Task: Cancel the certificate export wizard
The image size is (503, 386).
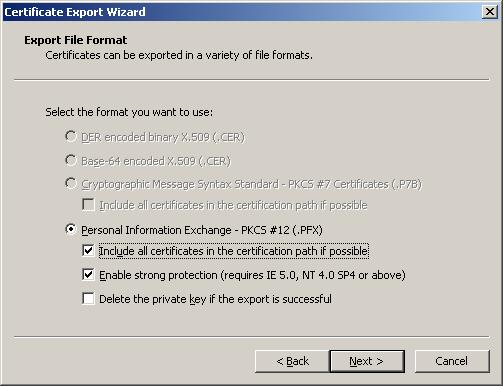Action: [452, 361]
